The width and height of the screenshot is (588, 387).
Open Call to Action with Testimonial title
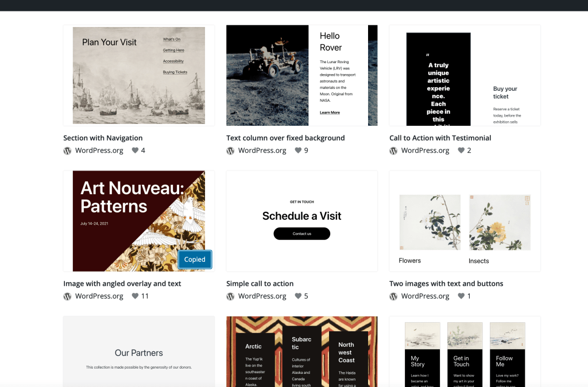[440, 138]
